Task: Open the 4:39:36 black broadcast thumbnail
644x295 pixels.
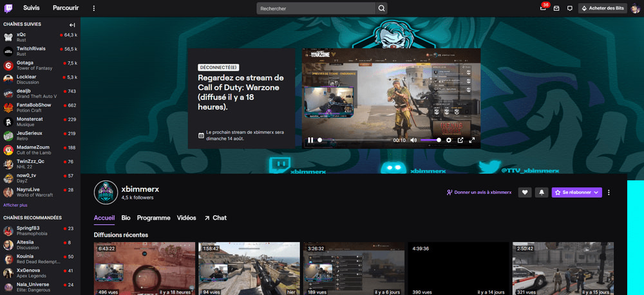Action: pos(459,269)
